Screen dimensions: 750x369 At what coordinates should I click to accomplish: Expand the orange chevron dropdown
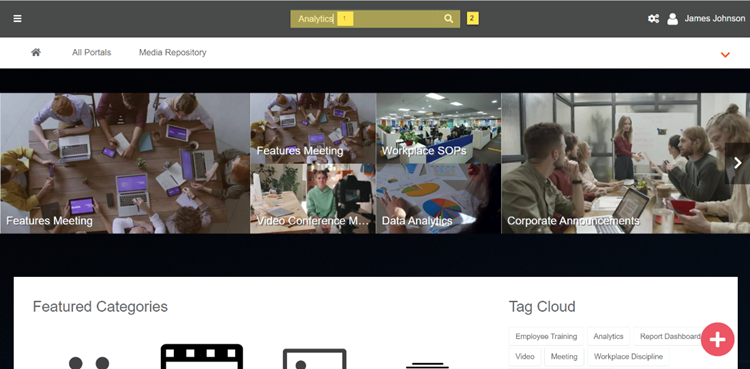tap(725, 55)
